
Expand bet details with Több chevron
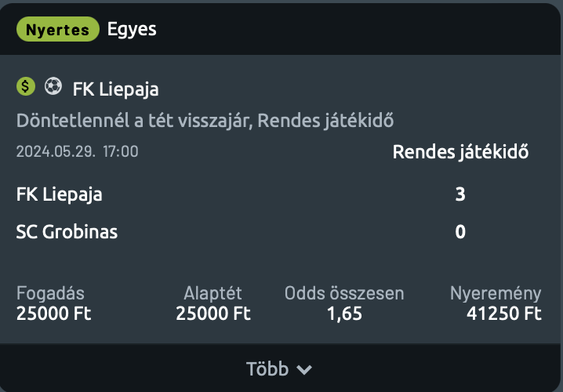click(304, 369)
